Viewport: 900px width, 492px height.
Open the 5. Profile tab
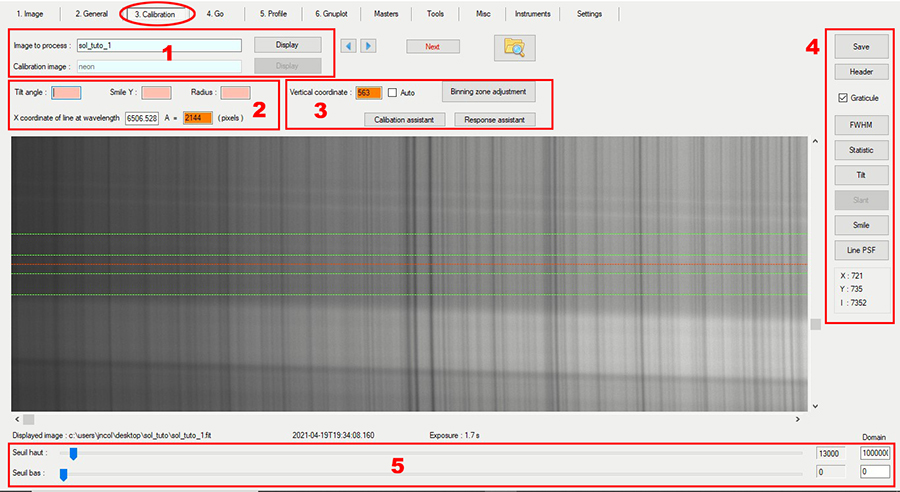(x=273, y=14)
